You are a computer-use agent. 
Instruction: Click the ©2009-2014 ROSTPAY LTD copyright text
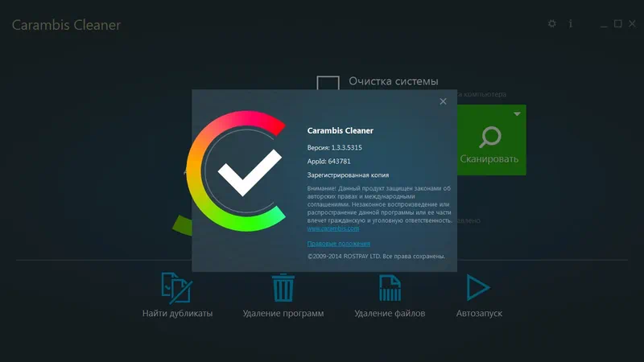point(376,256)
